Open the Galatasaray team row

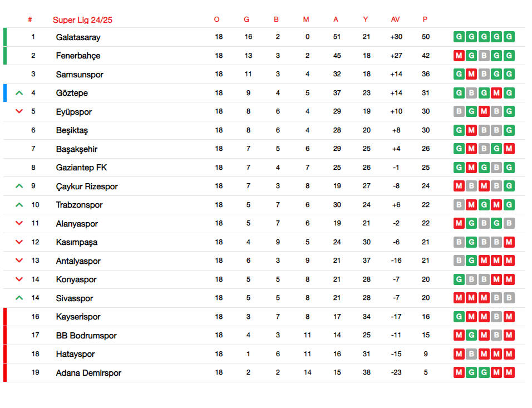264,37
